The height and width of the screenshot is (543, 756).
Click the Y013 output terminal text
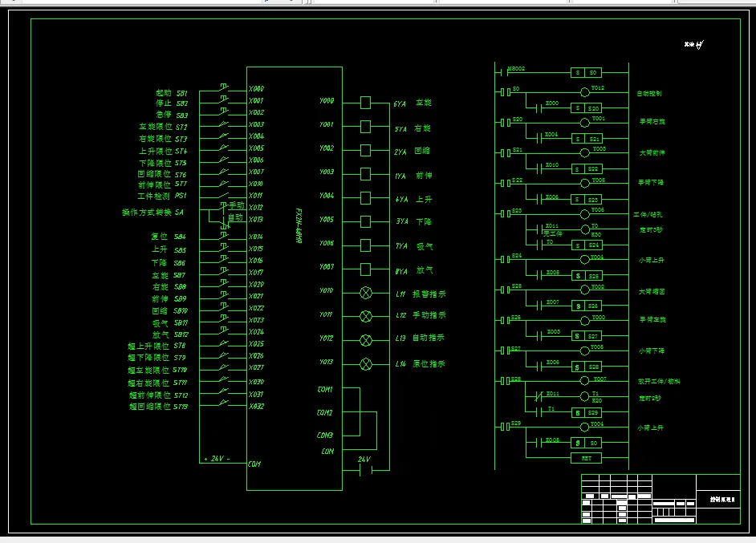326,362
